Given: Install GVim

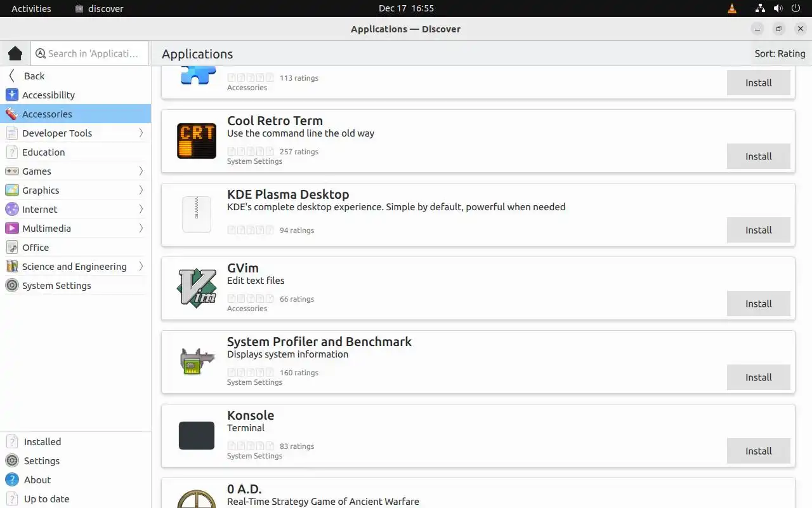Looking at the screenshot, I should click(x=758, y=304).
